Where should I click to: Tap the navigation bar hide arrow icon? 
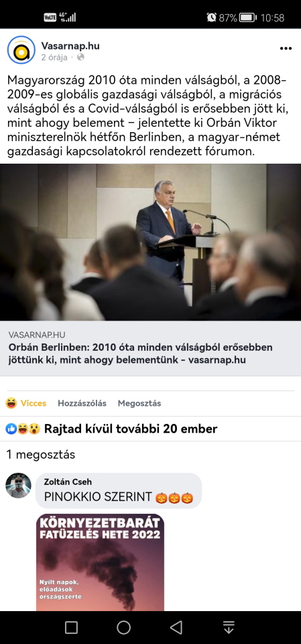coord(229,627)
